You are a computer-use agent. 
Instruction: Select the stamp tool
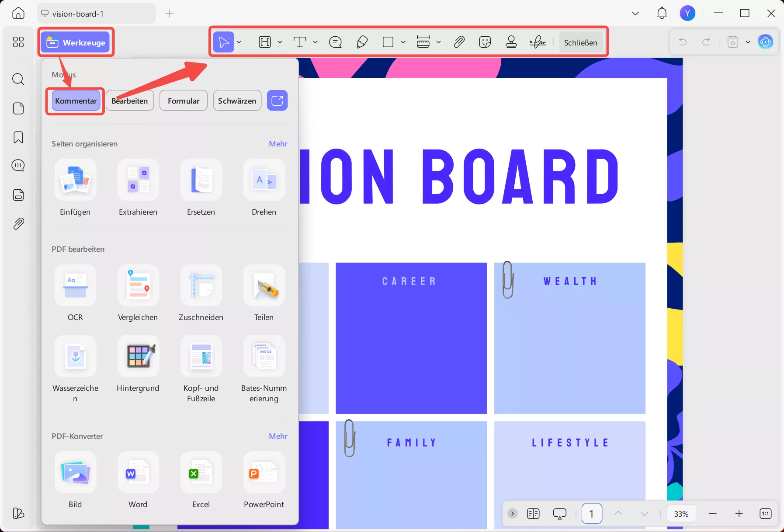pyautogui.click(x=511, y=42)
